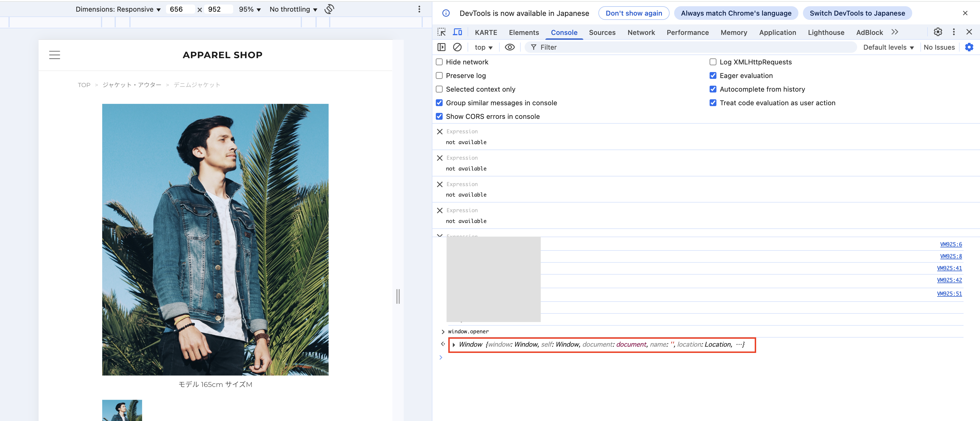Remove the third live expression
The image size is (980, 421).
coord(440,184)
